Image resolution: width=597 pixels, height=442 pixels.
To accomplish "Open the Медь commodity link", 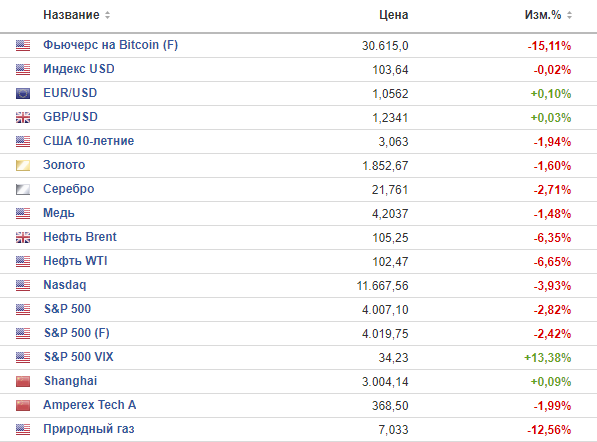I will (x=59, y=213).
